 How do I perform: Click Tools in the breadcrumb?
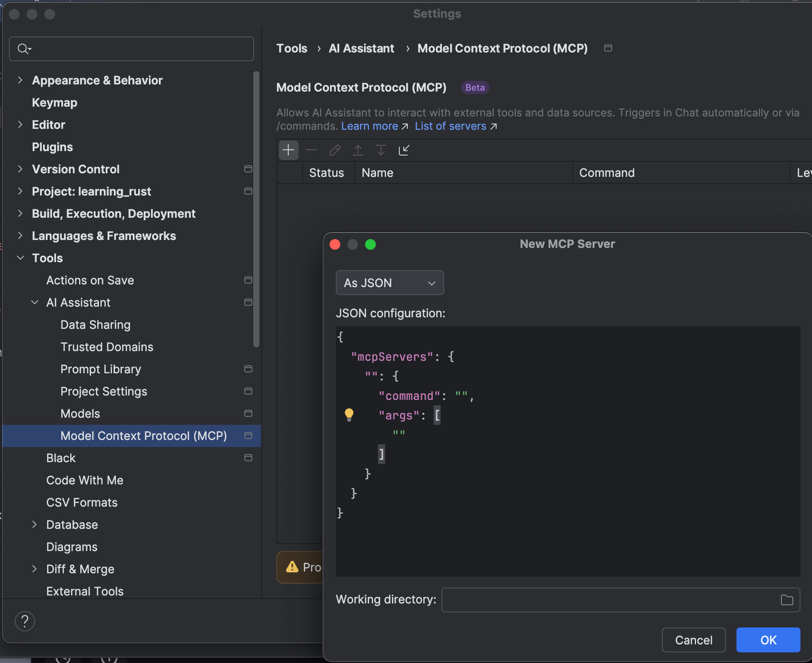(x=292, y=48)
